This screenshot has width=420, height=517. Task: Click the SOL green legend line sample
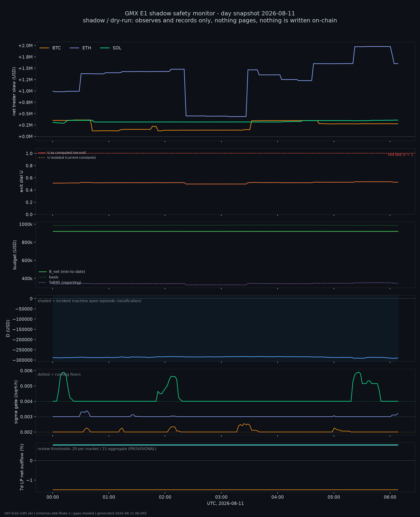click(105, 48)
